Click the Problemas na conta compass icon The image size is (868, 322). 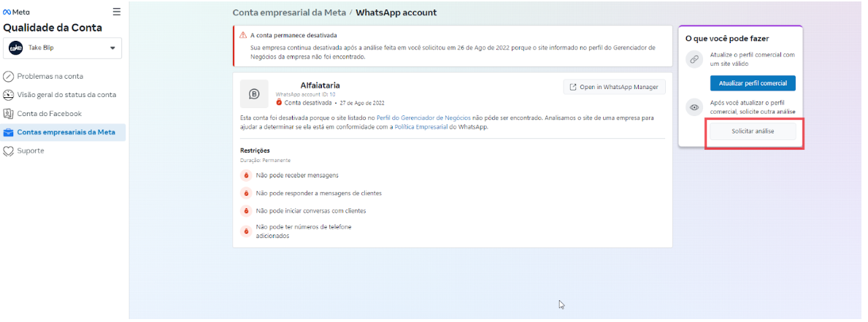click(x=8, y=77)
